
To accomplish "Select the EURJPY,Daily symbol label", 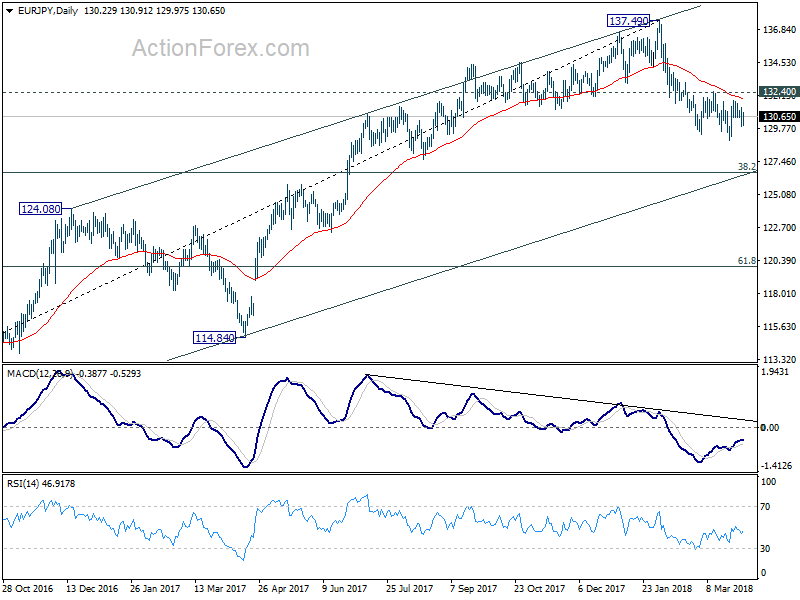I will point(47,11).
